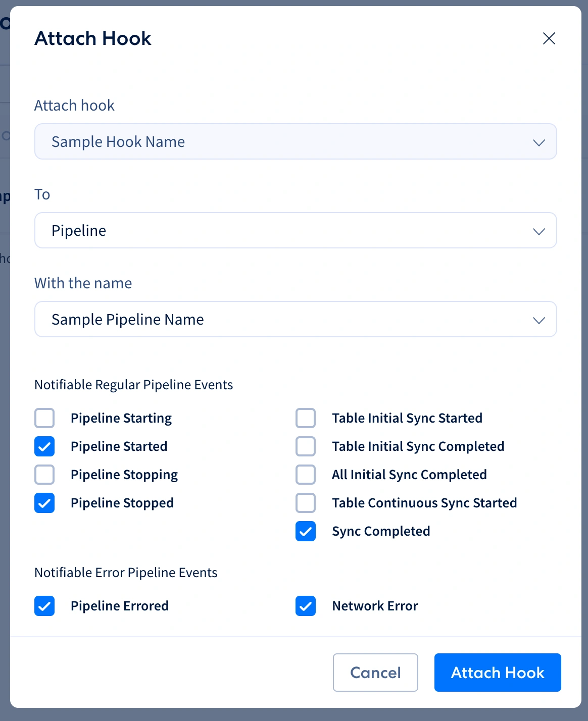This screenshot has width=588, height=721.
Task: Confirm with the blue Attach Hook button
Action: [x=498, y=673]
